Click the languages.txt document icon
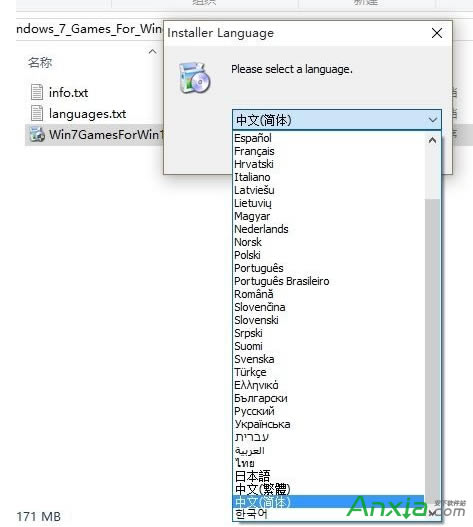The width and height of the screenshot is (473, 527). tap(37, 113)
